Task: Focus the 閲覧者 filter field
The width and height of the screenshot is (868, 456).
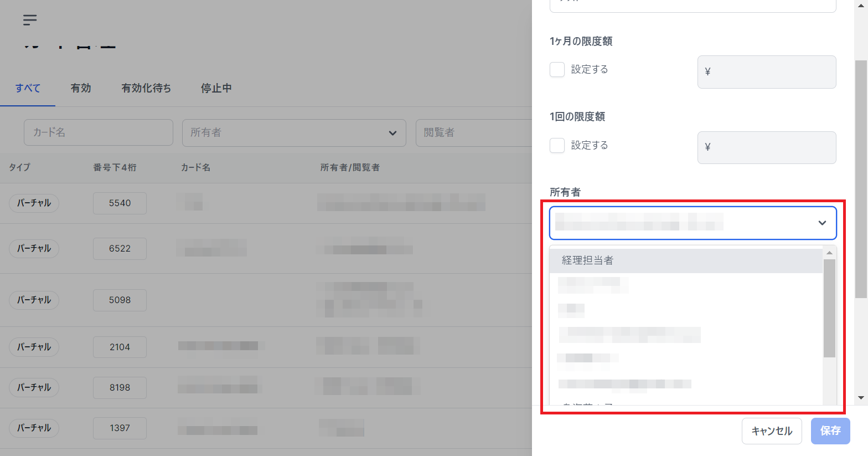Action: (x=474, y=132)
